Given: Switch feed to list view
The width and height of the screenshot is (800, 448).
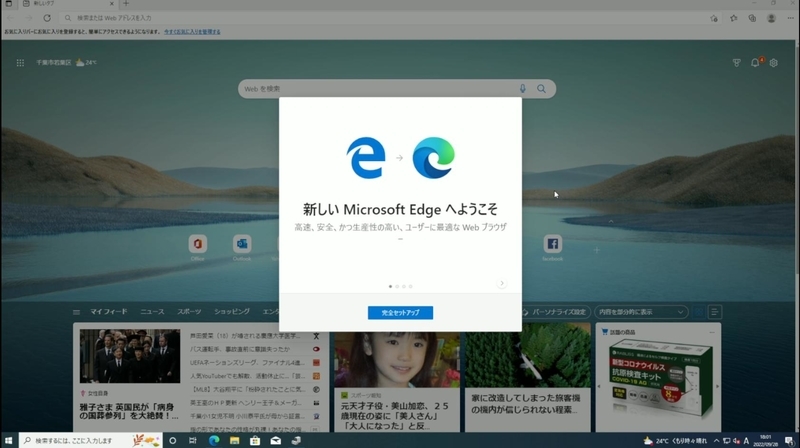Looking at the screenshot, I should [x=714, y=312].
